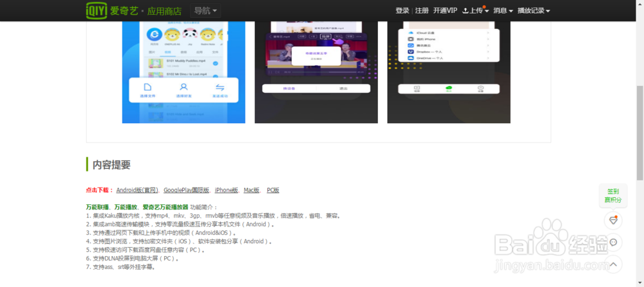This screenshot has width=644, height=287.
Task: Click the upload arrow icon beside 上传
Action: 466,11
